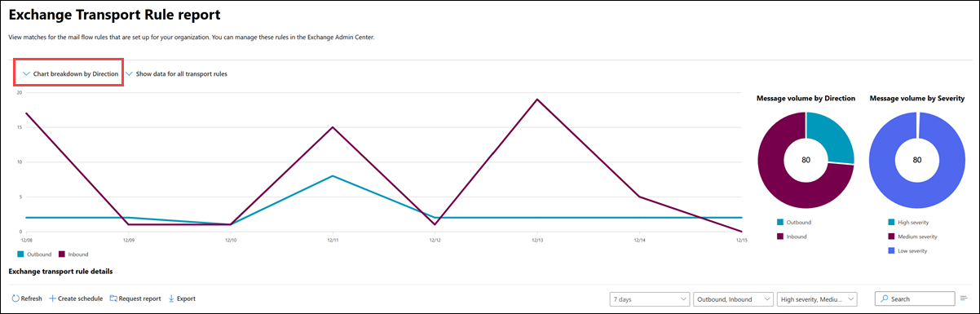Click the Create schedule button
Screen dimensions: 980x314
tap(76, 299)
